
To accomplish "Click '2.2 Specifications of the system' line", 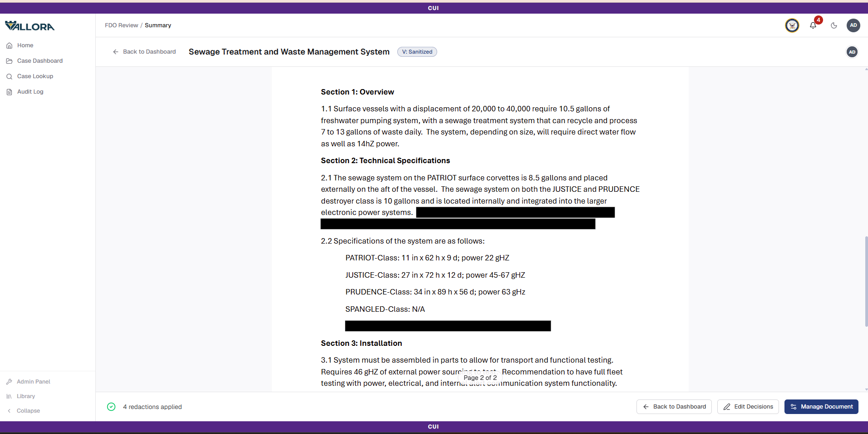I will pyautogui.click(x=403, y=241).
